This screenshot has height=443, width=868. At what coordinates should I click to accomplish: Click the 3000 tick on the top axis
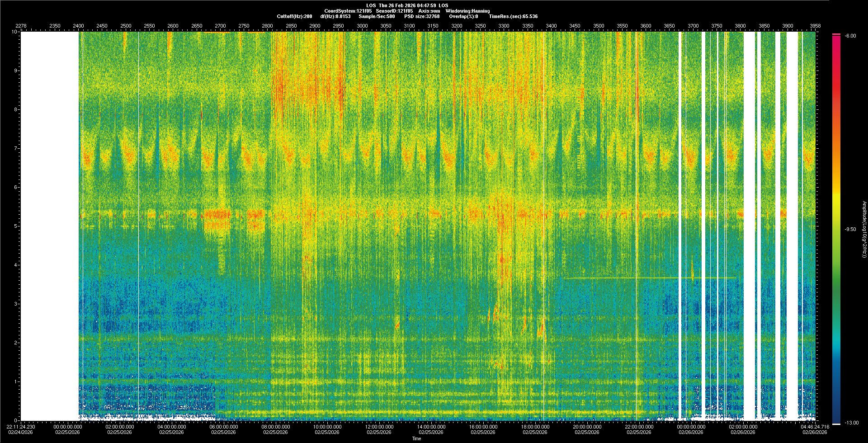tap(362, 26)
